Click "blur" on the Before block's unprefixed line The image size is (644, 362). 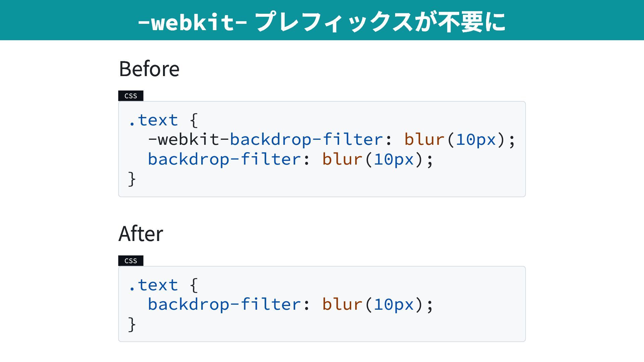(342, 159)
